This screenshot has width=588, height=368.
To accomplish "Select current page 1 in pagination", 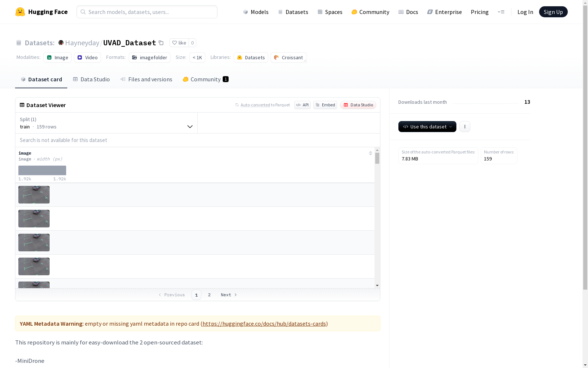I will [x=196, y=295].
